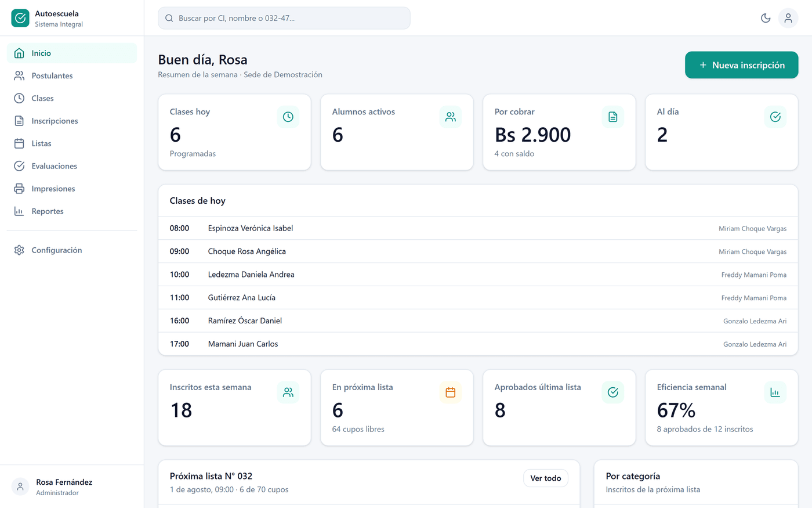Click the check icon on Aprobados última lista card
The height and width of the screenshot is (508, 812).
(x=613, y=392)
